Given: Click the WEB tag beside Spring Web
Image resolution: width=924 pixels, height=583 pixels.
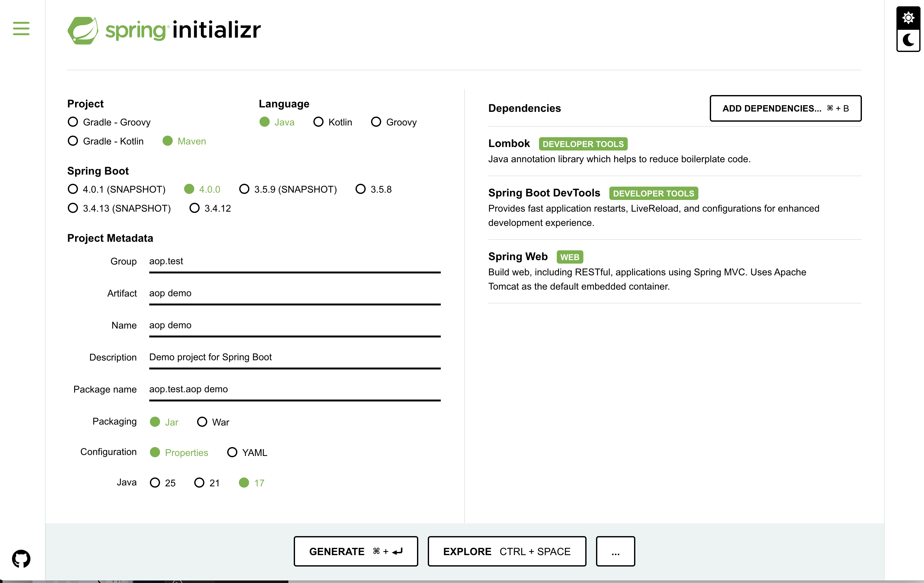Looking at the screenshot, I should click(x=569, y=257).
